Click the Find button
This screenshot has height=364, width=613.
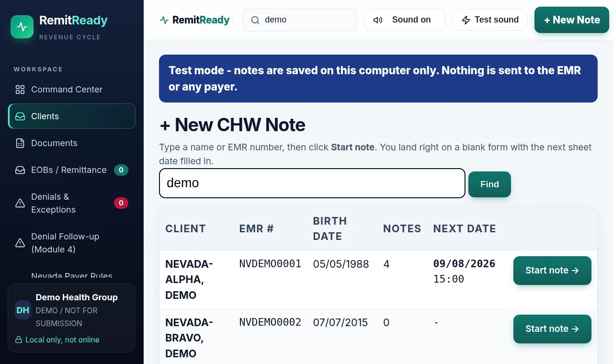pos(489,184)
